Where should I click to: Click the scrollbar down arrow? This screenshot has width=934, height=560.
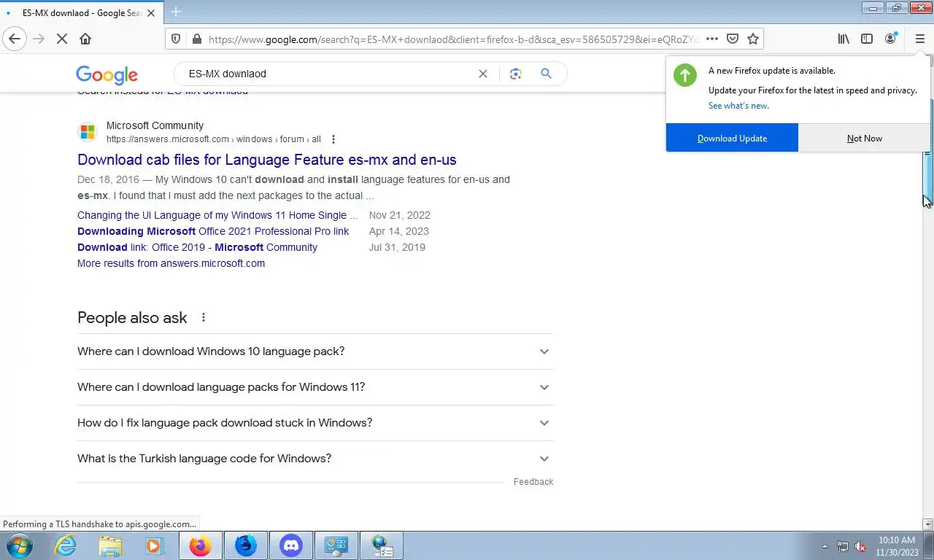pyautogui.click(x=928, y=524)
